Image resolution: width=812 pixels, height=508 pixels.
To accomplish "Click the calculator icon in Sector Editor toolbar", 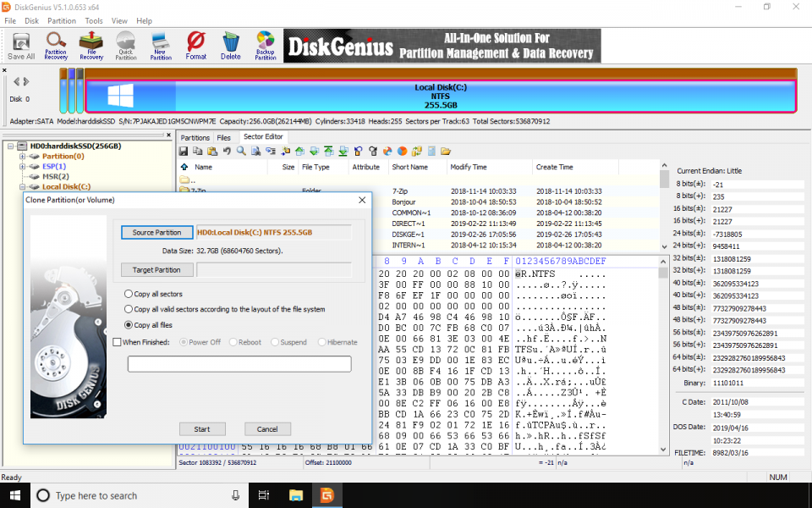I will [431, 152].
